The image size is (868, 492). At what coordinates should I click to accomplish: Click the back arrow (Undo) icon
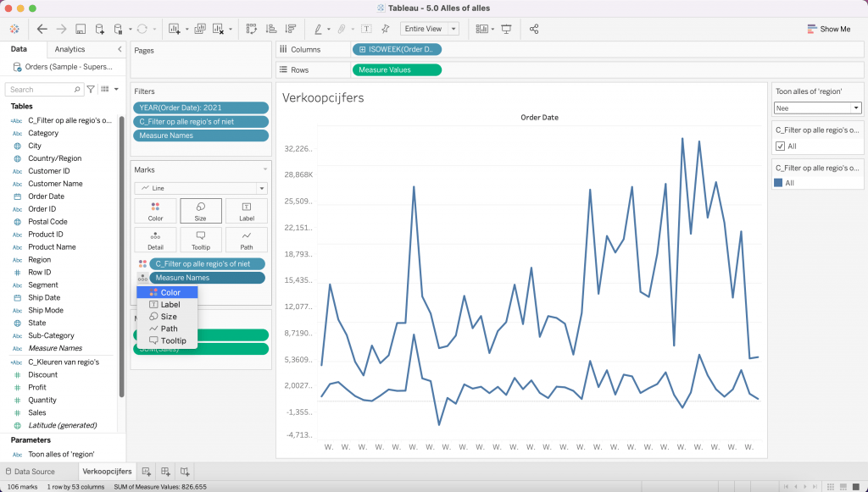[x=42, y=29]
